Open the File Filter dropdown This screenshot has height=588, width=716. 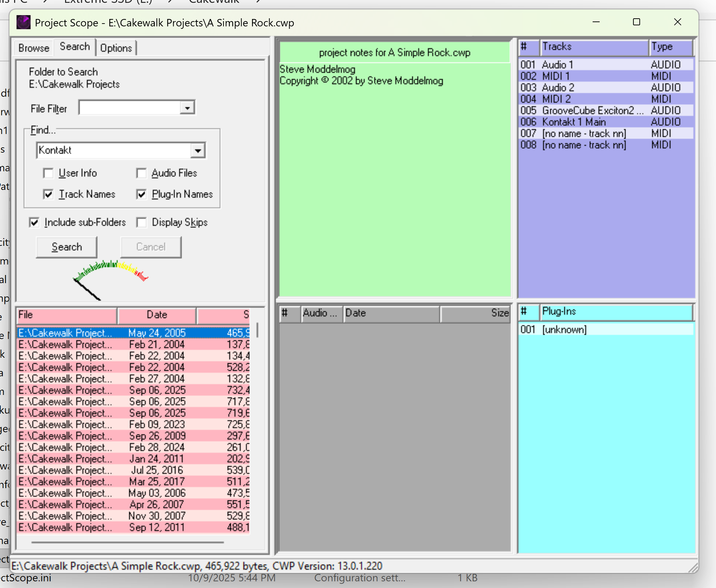tap(187, 108)
